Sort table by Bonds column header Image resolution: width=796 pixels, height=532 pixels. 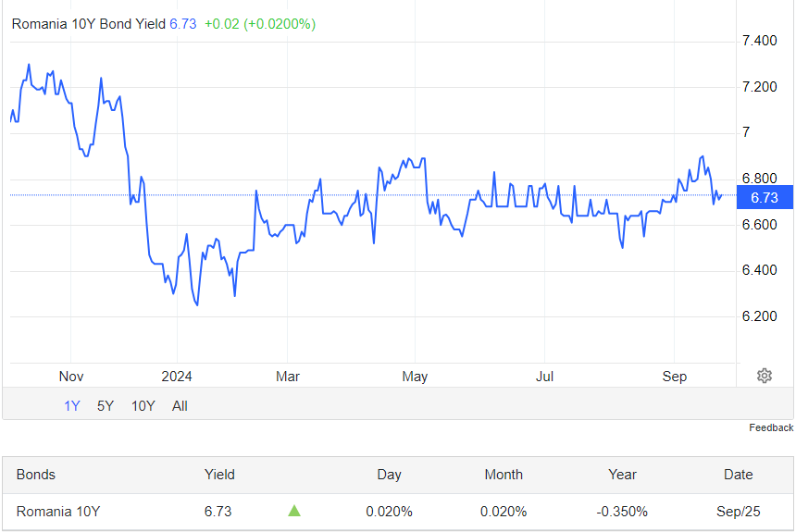click(35, 475)
